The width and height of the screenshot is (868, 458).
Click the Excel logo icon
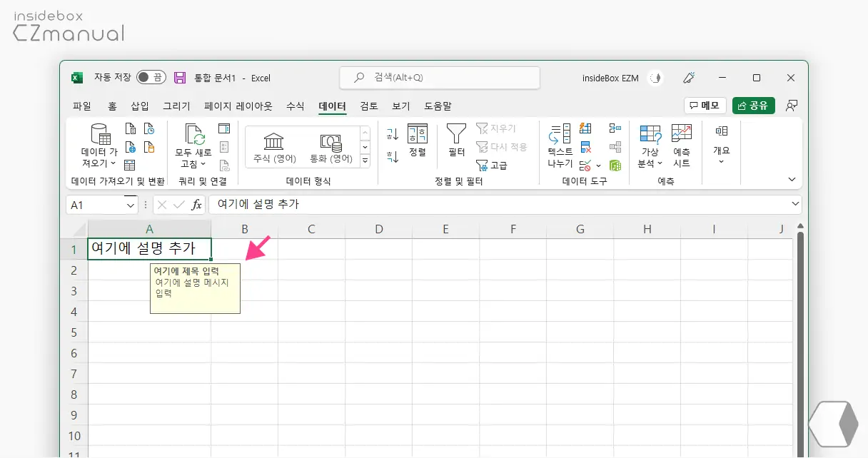pos(76,78)
